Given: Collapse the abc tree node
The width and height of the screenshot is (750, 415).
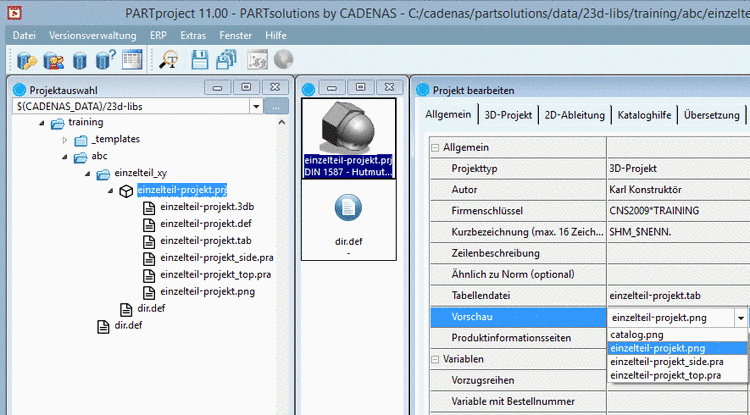Looking at the screenshot, I should click(65, 157).
